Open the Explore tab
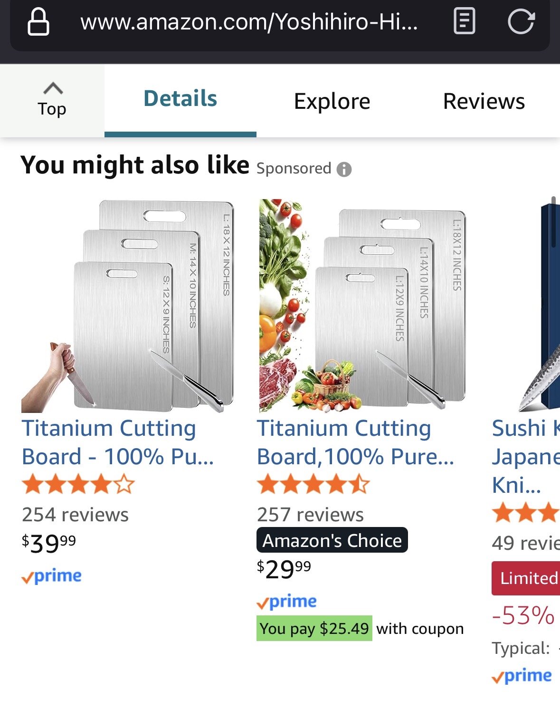This screenshot has width=560, height=728. 332,101
